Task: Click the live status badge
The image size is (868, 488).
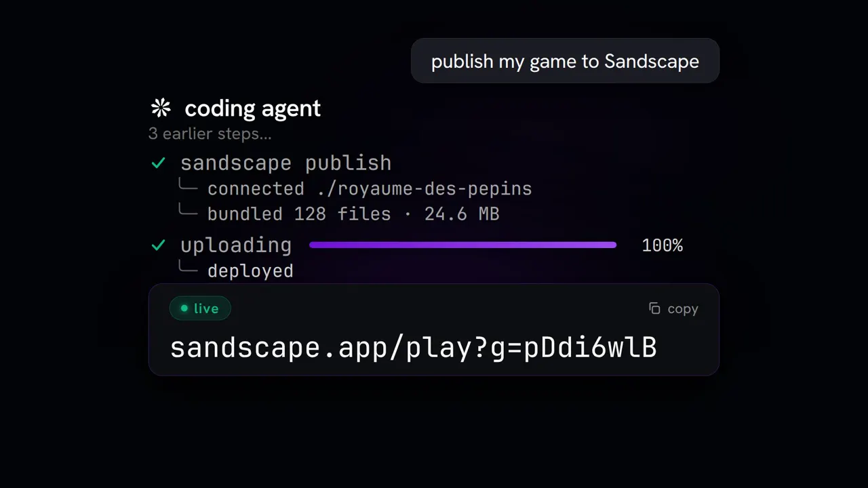Action: point(200,308)
